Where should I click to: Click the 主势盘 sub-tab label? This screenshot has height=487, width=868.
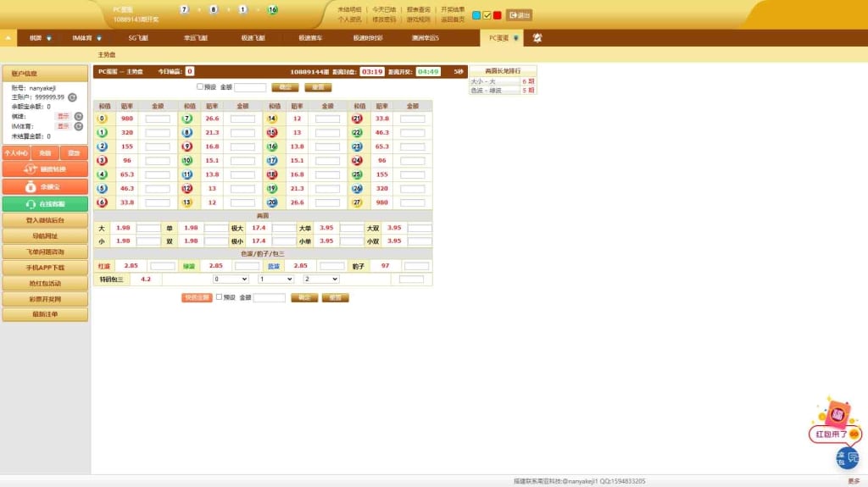tap(107, 55)
